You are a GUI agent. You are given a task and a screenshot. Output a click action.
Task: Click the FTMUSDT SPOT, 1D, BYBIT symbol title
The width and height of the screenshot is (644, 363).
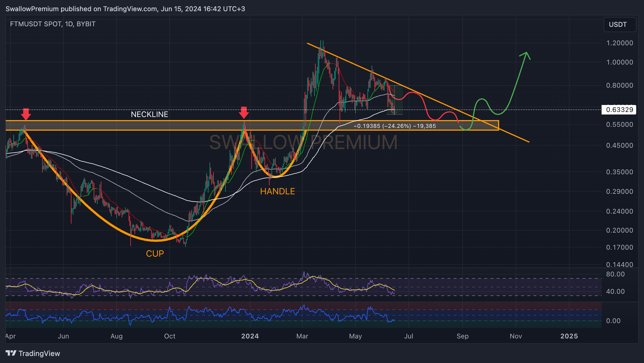click(x=53, y=24)
